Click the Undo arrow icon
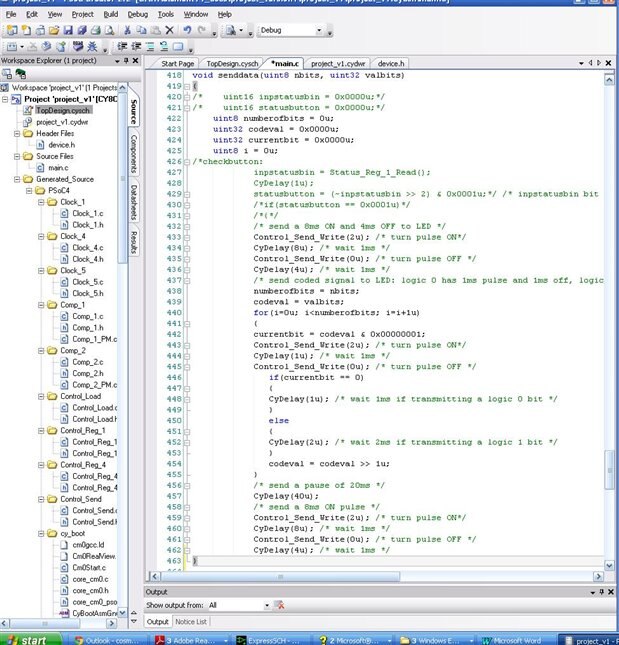619x645 pixels. click(188, 31)
